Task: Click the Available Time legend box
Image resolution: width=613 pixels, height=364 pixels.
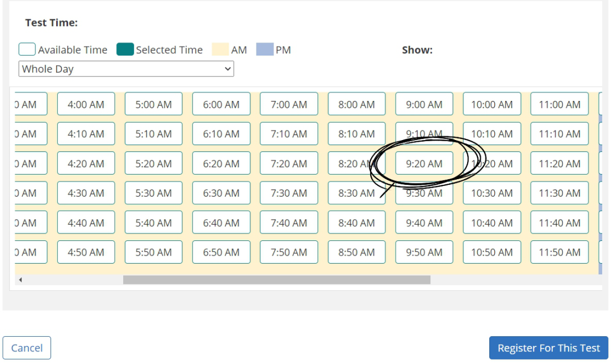Action: click(27, 50)
